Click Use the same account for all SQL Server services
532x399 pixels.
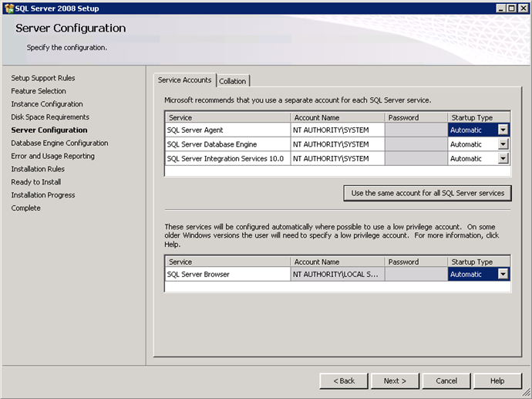[427, 193]
